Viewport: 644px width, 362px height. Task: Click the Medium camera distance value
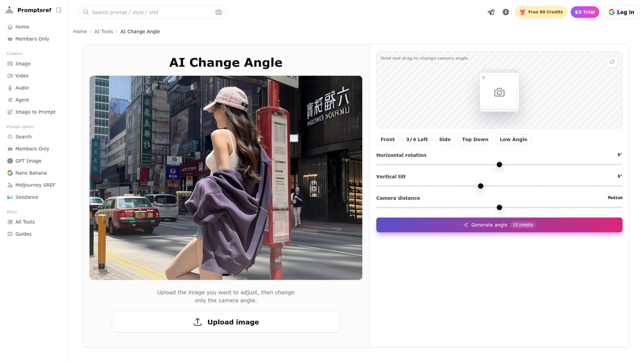[x=615, y=198]
